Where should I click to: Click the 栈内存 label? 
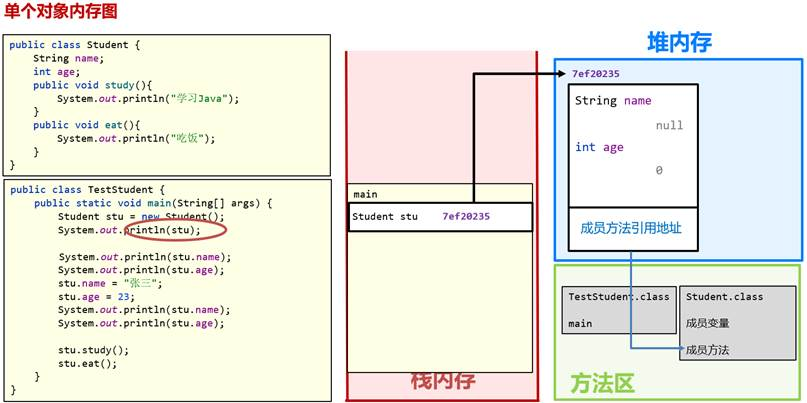click(x=443, y=381)
